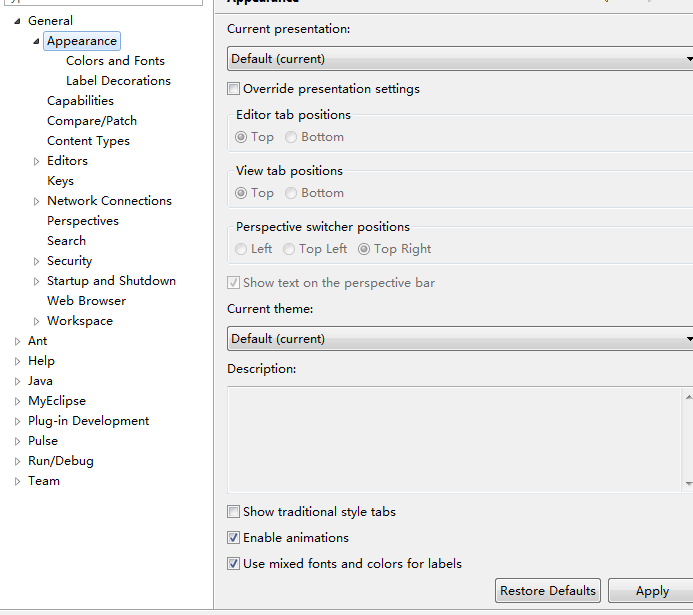Open Web Browser settings
This screenshot has width=693, height=615.
(86, 301)
